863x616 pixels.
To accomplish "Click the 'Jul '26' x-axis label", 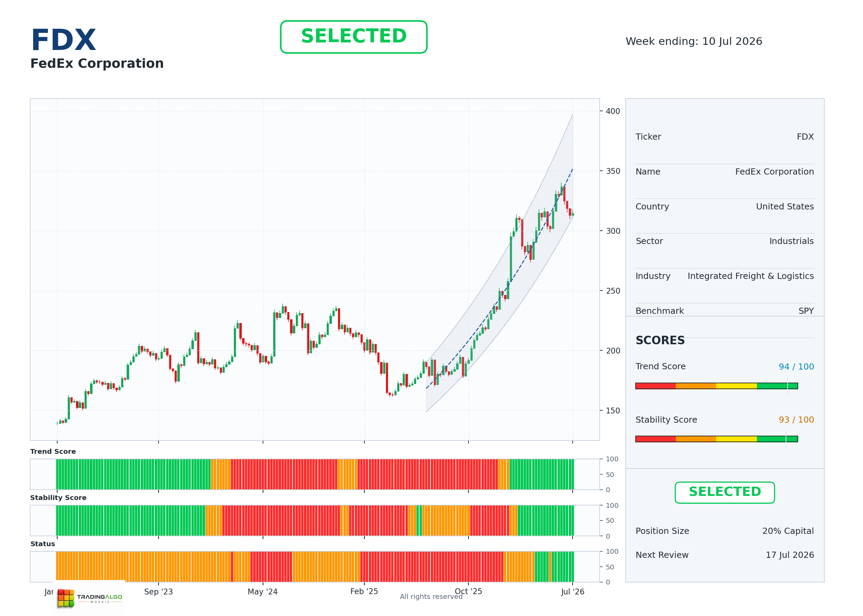I will click(572, 592).
